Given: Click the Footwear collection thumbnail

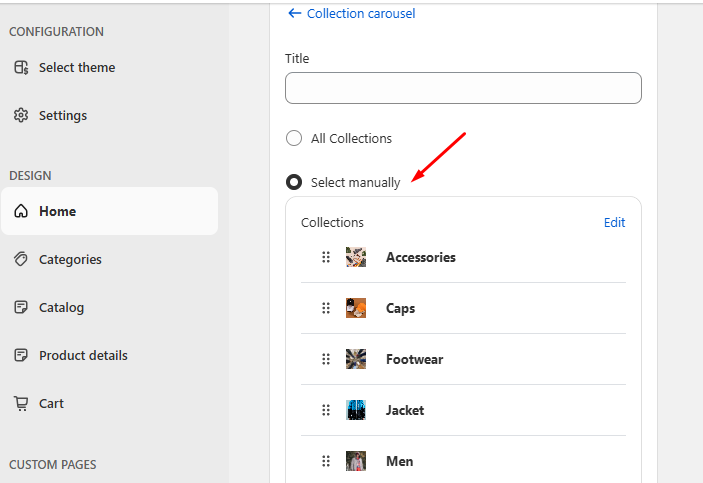Looking at the screenshot, I should point(356,359).
